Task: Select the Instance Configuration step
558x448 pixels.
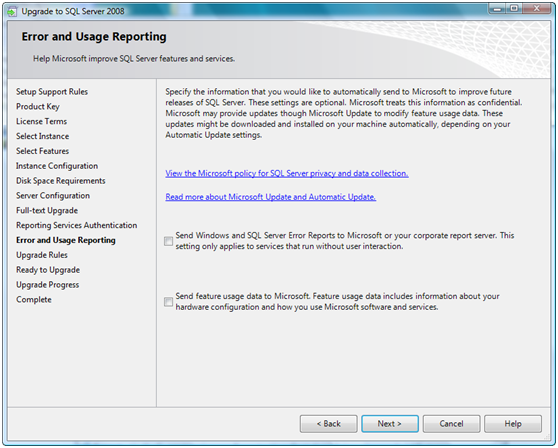Action: tap(57, 166)
